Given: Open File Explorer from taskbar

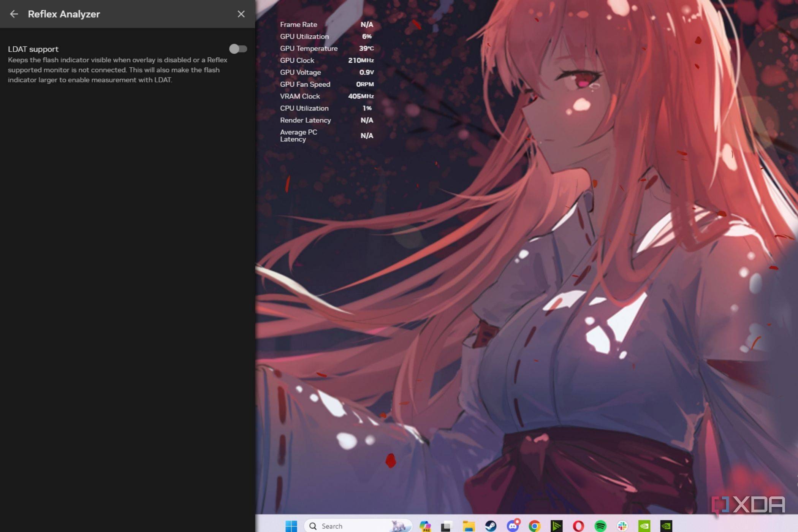Looking at the screenshot, I should point(468,526).
